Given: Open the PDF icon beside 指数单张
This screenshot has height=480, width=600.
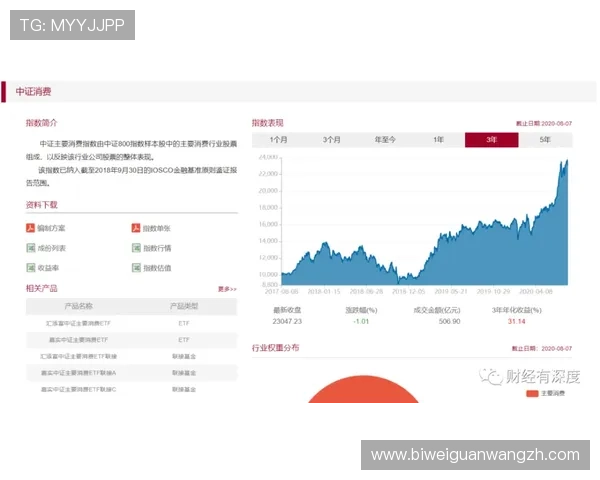Looking at the screenshot, I should pyautogui.click(x=136, y=228).
